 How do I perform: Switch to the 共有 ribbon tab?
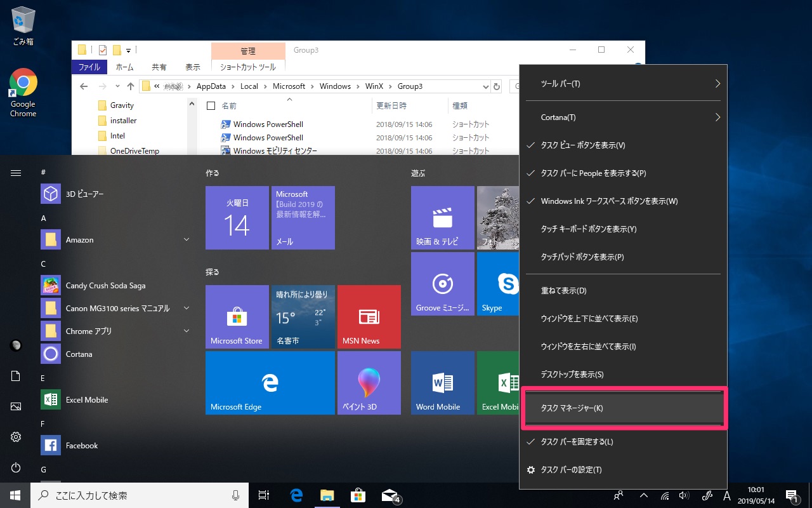pos(159,67)
